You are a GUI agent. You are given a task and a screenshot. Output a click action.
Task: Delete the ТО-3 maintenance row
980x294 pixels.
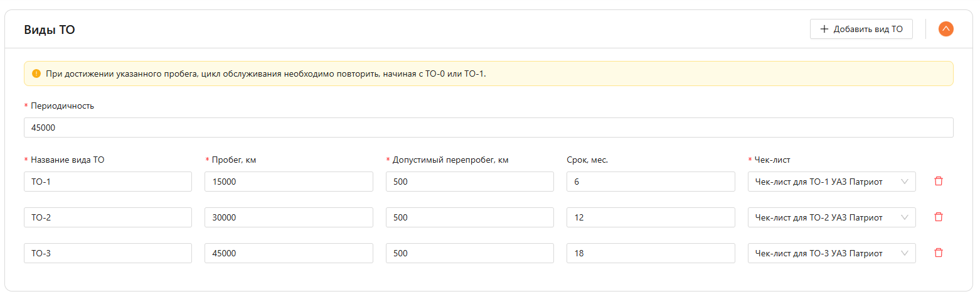939,253
